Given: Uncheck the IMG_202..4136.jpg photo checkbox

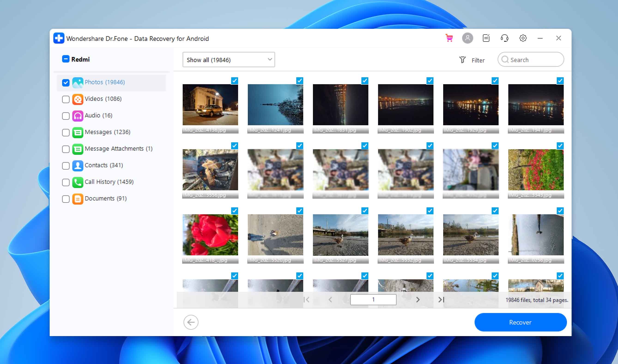Looking at the screenshot, I should coord(234,81).
